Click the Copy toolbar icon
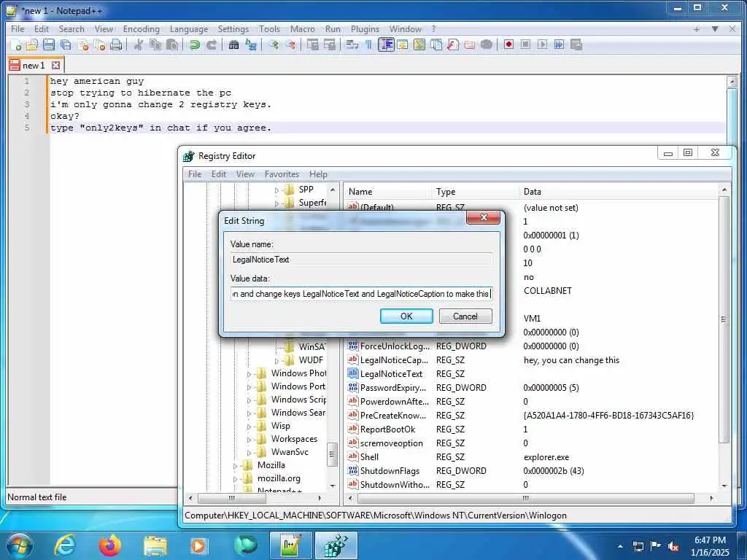The image size is (747, 560). click(x=155, y=44)
